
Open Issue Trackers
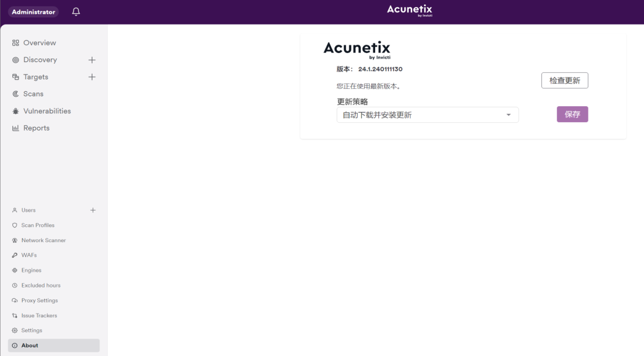click(39, 315)
